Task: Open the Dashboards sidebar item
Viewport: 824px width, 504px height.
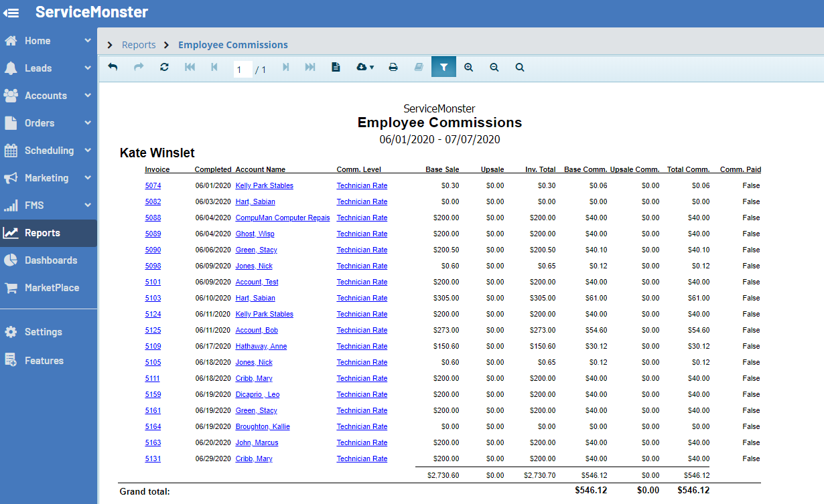Action: click(50, 260)
